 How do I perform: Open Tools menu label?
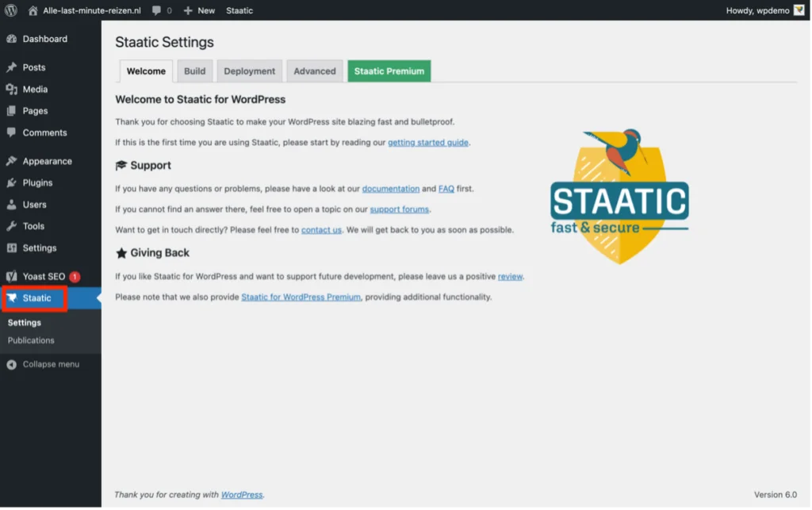pos(33,226)
